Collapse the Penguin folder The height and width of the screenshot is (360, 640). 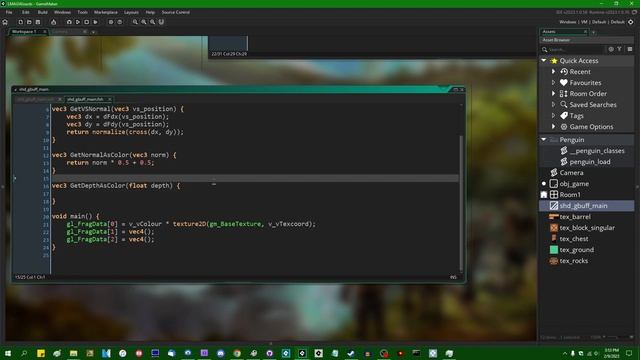pos(544,140)
